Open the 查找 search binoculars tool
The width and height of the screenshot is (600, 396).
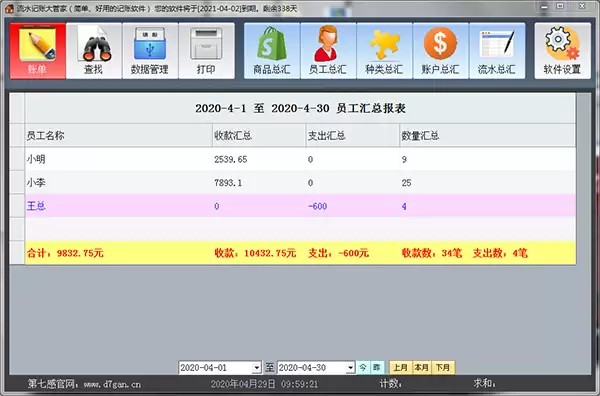tap(94, 51)
